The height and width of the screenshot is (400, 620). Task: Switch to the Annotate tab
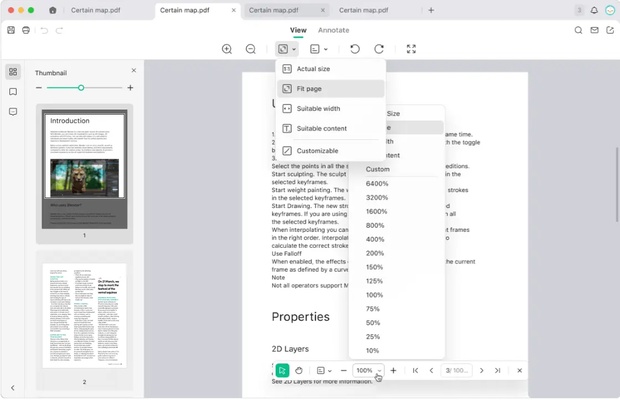tap(333, 30)
